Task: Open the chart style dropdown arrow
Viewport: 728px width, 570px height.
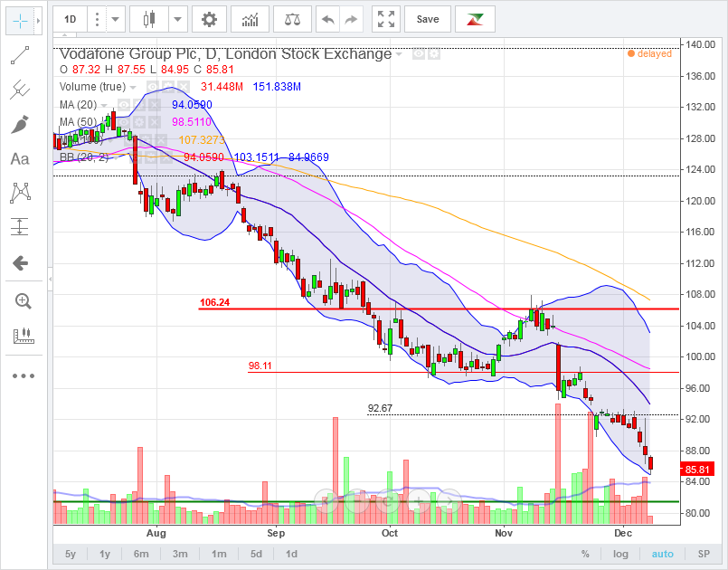Action: coord(178,20)
